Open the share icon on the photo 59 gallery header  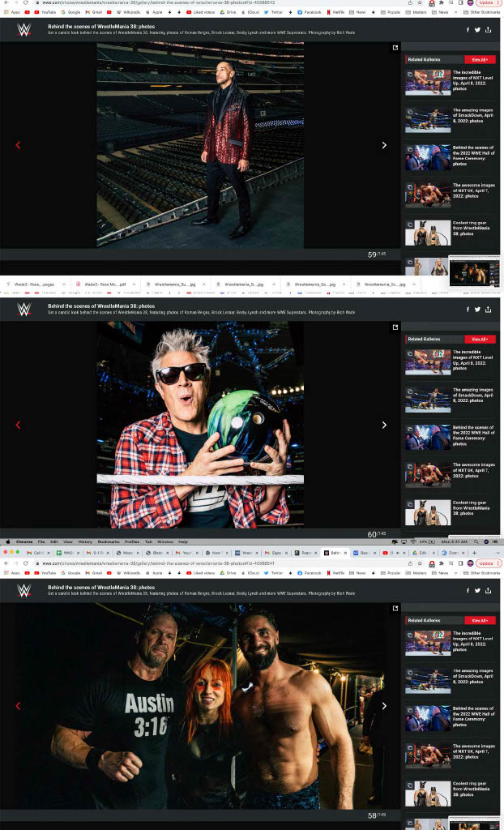(488, 30)
